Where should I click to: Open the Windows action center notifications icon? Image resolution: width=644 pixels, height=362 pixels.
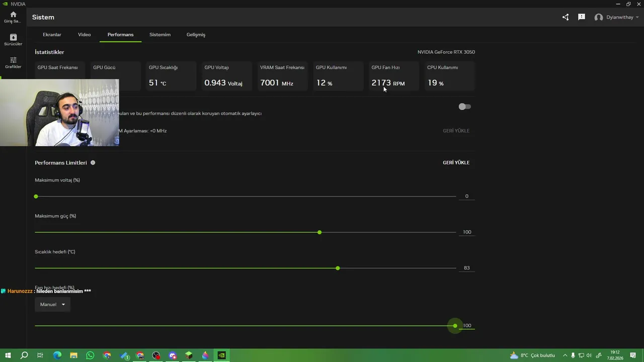point(633,355)
